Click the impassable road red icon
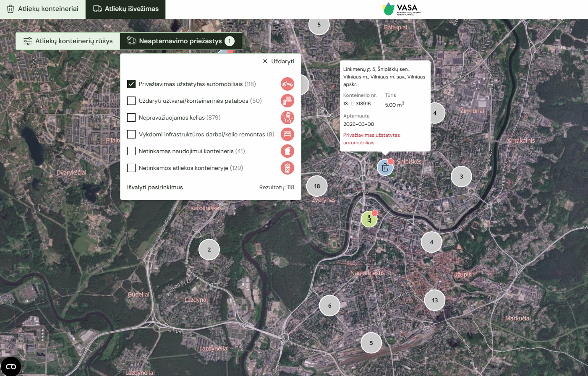The image size is (588, 376). tap(287, 117)
